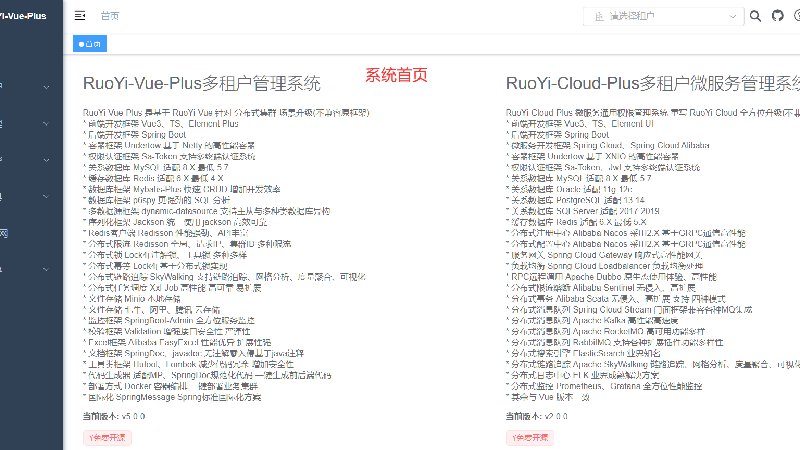Screen dimensions: 800x450
Task: Open the tenant selection dropdown
Action: 663,16
